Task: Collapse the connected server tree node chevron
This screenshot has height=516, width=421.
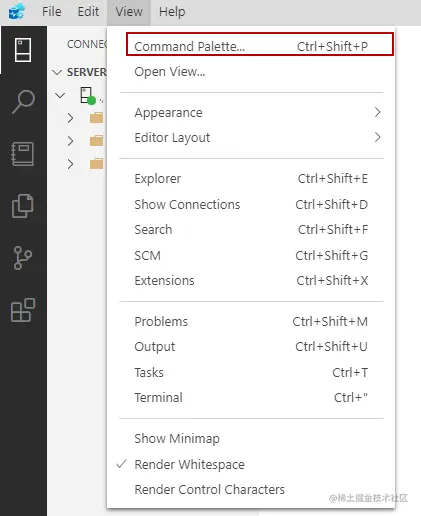Action: tap(60, 96)
